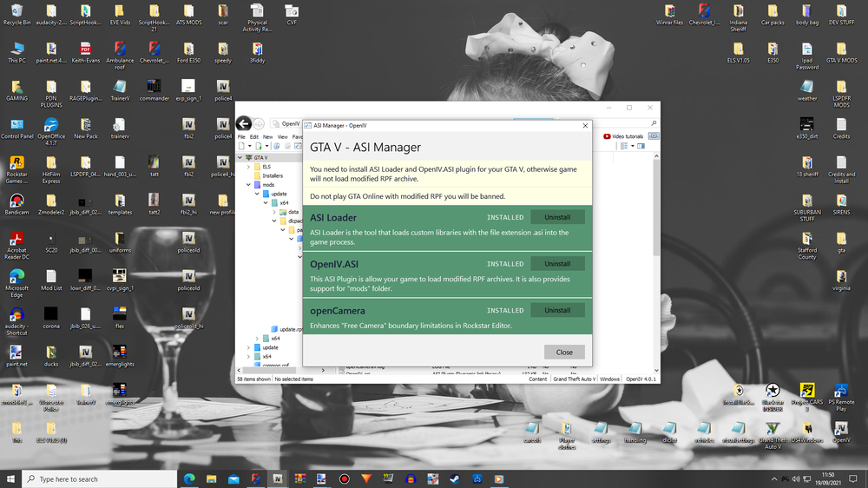Screen dimensions: 868x488
Task: Select the OpenOffice 4.1.7 desktop icon
Action: pyautogui.click(x=51, y=131)
